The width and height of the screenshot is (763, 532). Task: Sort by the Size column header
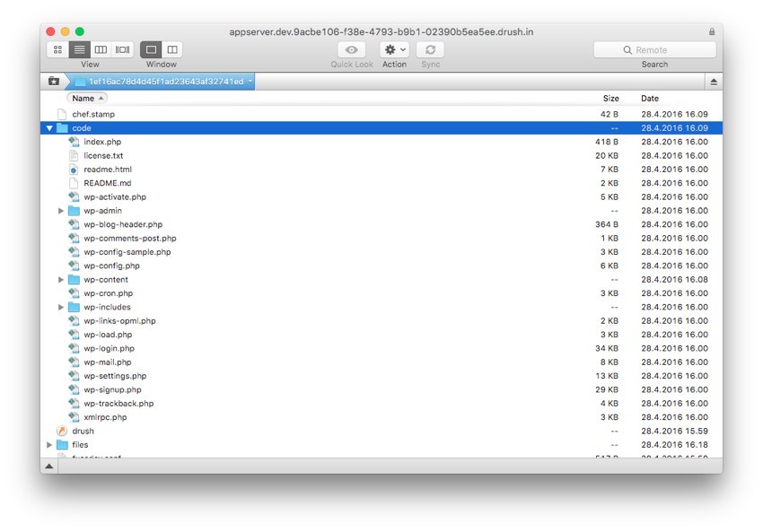point(610,98)
